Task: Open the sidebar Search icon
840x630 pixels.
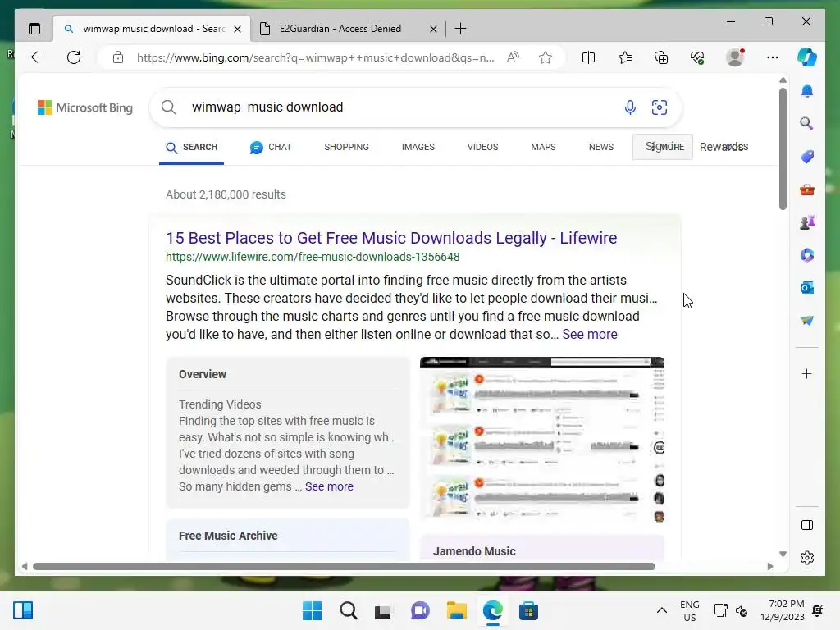Action: point(807,124)
